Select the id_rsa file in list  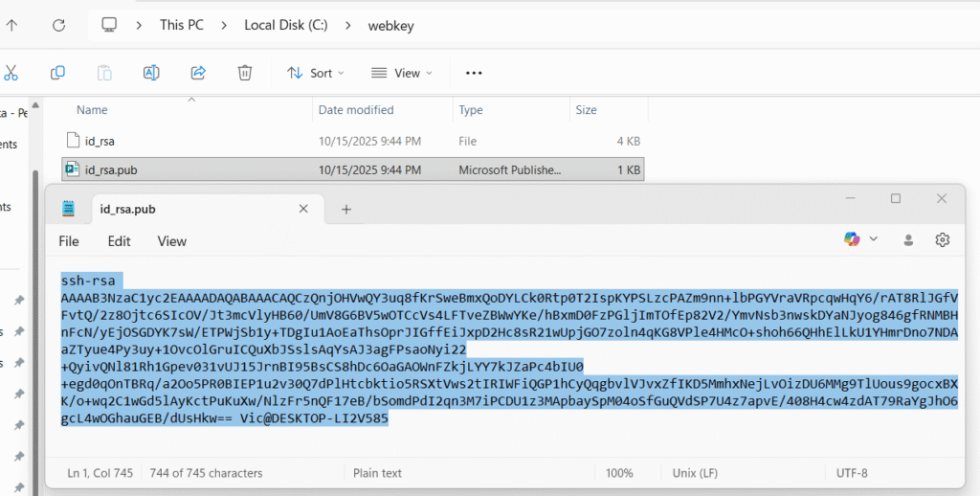pyautogui.click(x=100, y=141)
